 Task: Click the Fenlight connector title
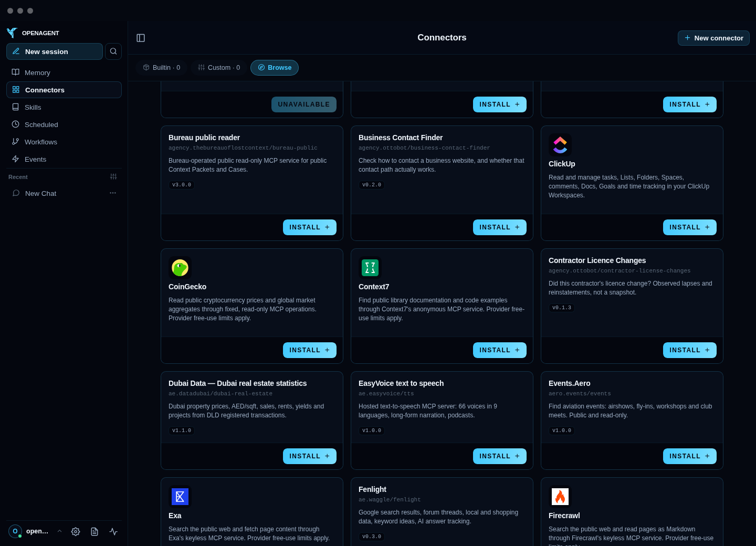(x=372, y=489)
